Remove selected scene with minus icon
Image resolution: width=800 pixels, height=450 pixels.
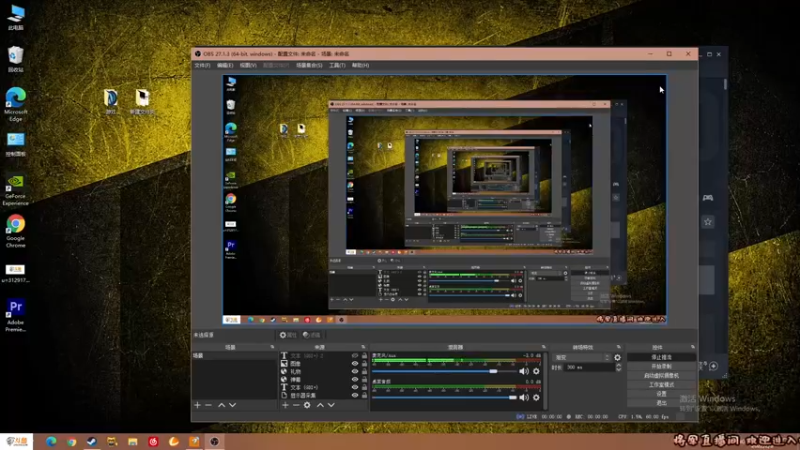(x=208, y=405)
